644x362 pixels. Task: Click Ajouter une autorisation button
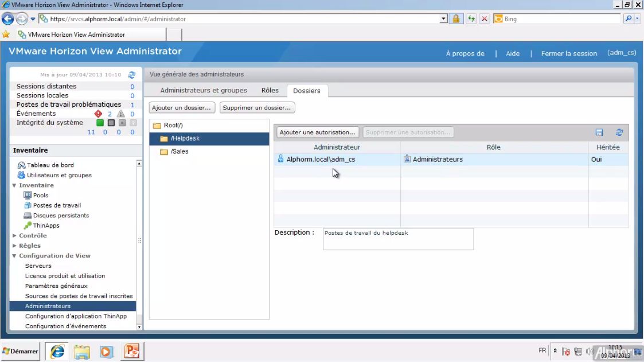317,133
